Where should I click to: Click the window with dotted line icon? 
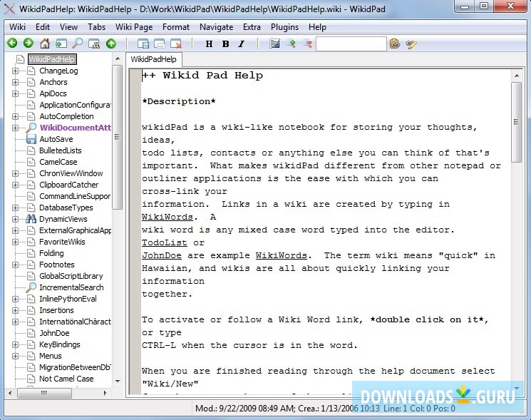coord(160,43)
